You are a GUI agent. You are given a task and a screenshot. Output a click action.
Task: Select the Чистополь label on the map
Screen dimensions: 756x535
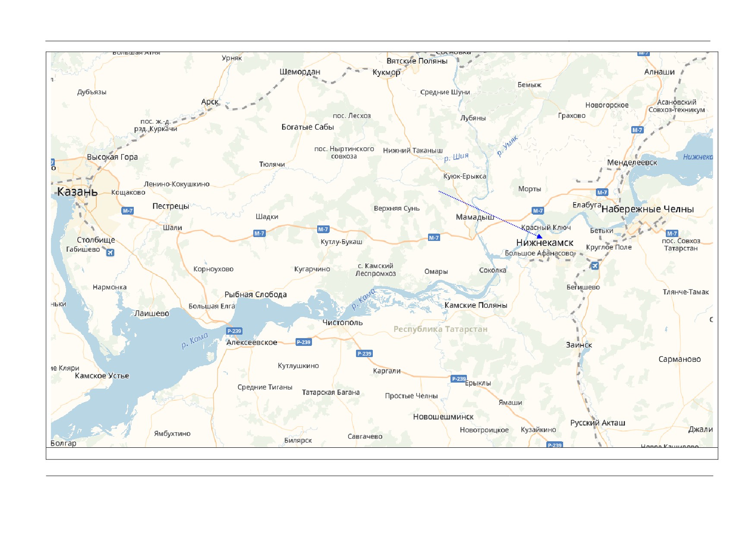pos(343,323)
